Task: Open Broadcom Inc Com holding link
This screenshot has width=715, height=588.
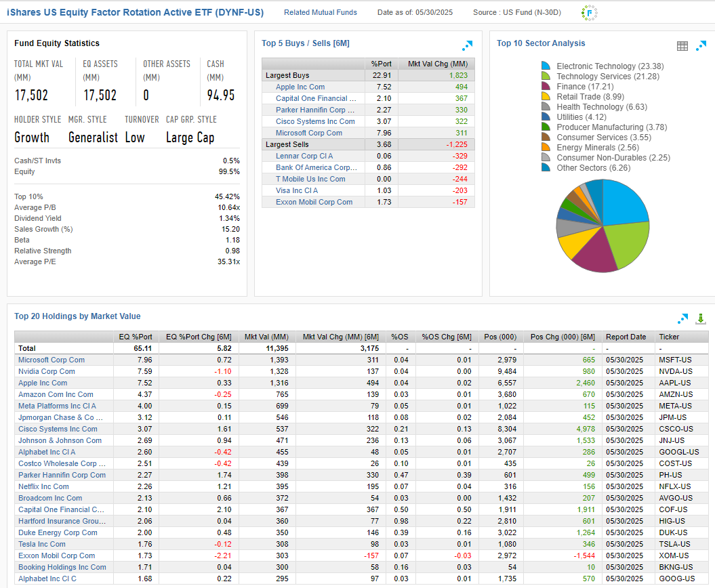Action: coord(50,498)
